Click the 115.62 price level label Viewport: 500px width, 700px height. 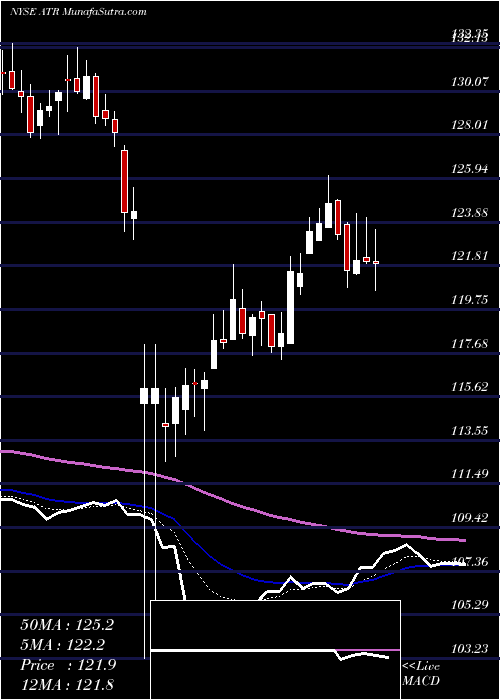[x=469, y=387]
